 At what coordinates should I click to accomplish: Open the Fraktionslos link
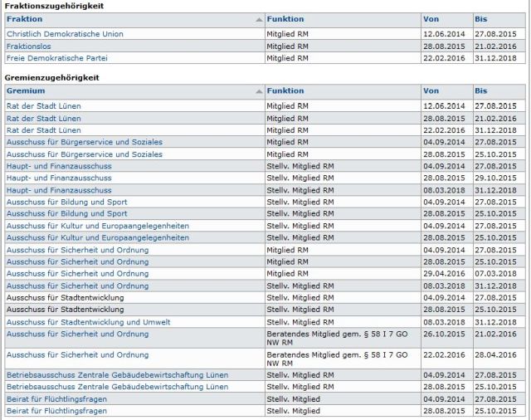[x=29, y=46]
